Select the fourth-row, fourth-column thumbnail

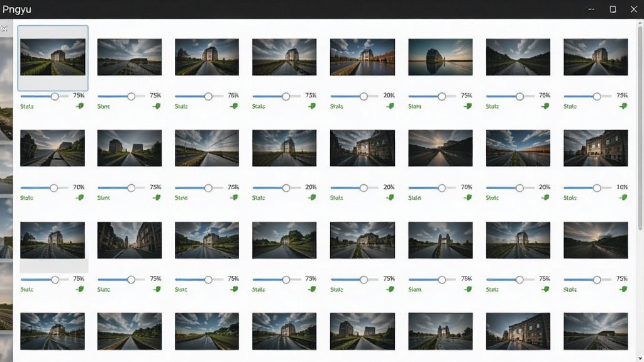coord(284,331)
